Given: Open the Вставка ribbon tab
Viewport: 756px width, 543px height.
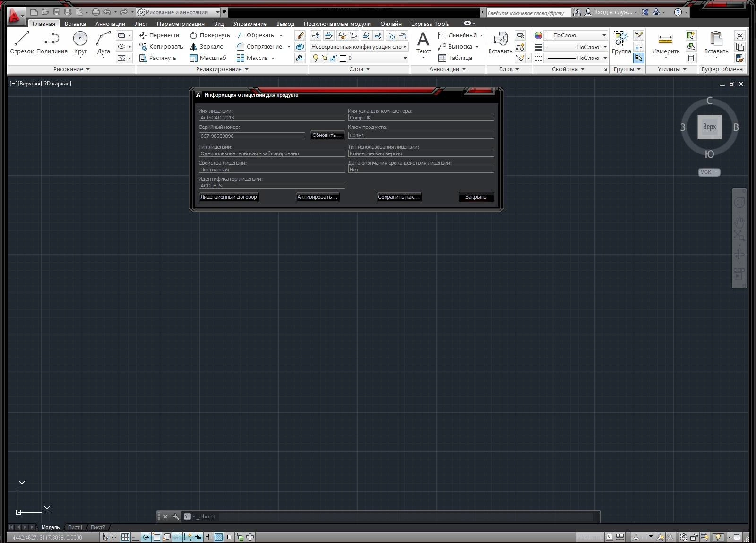Looking at the screenshot, I should [75, 24].
